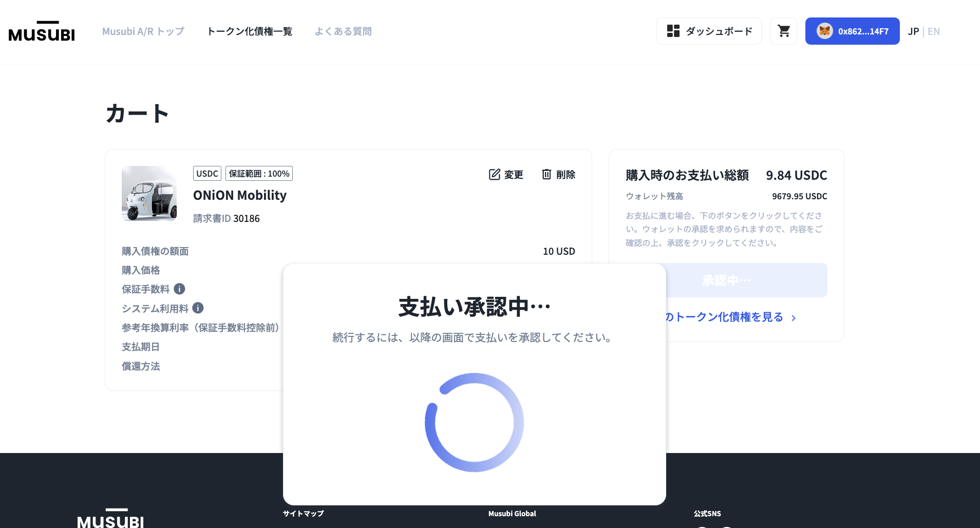Click the 10 USD face value

point(559,251)
